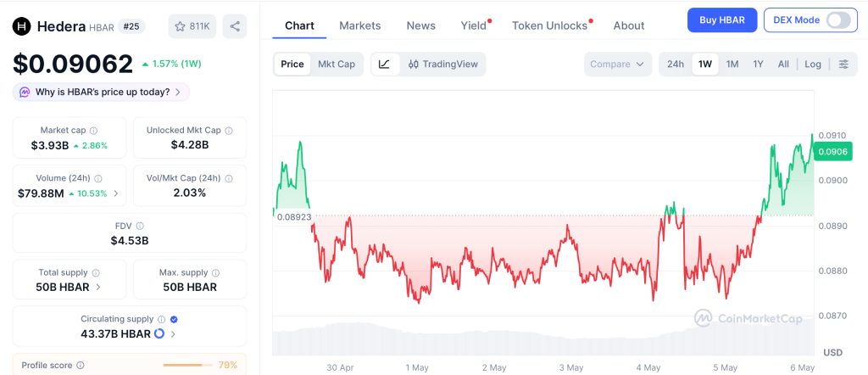Toggle DEX Mode switch
868x375 pixels.
click(x=838, y=20)
